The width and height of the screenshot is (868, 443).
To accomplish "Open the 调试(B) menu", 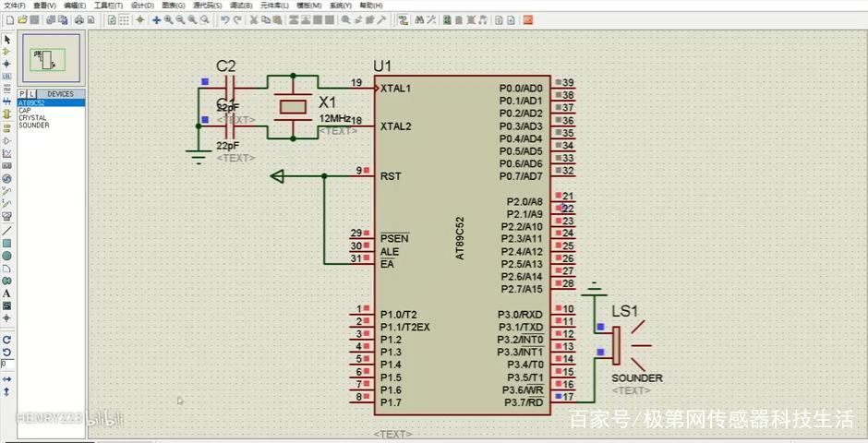I will [x=241, y=6].
